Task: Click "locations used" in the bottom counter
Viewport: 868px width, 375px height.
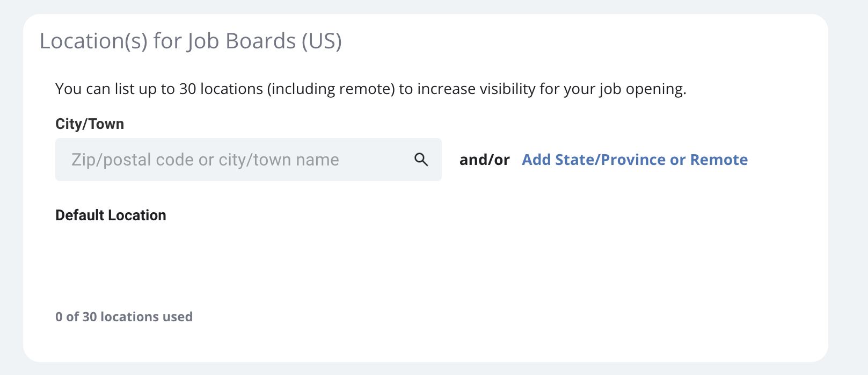Action: pos(147,317)
